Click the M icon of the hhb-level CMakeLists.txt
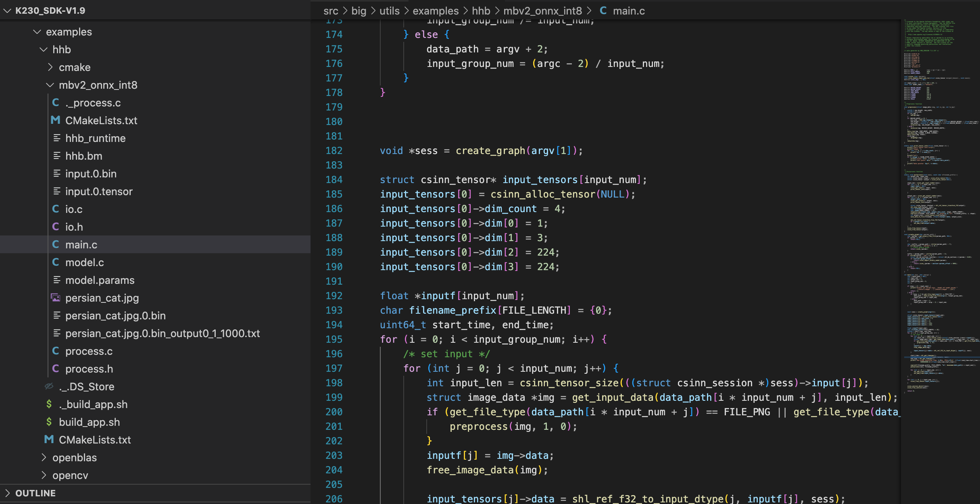The image size is (980, 504). coord(49,440)
